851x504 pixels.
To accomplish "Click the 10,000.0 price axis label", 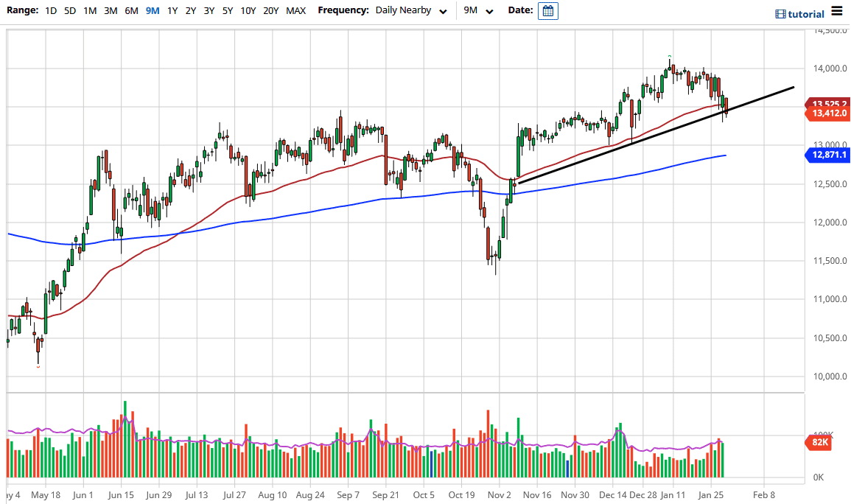I will tap(830, 377).
